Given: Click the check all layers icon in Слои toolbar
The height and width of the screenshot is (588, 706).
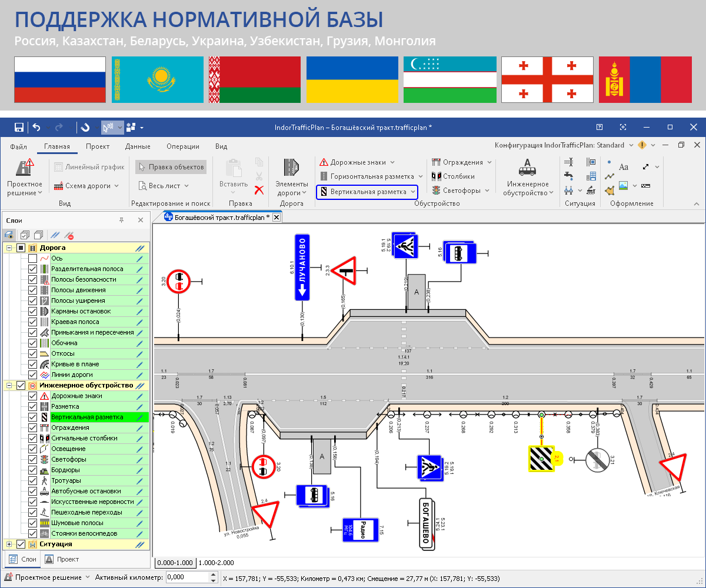Looking at the screenshot, I should tap(25, 235).
